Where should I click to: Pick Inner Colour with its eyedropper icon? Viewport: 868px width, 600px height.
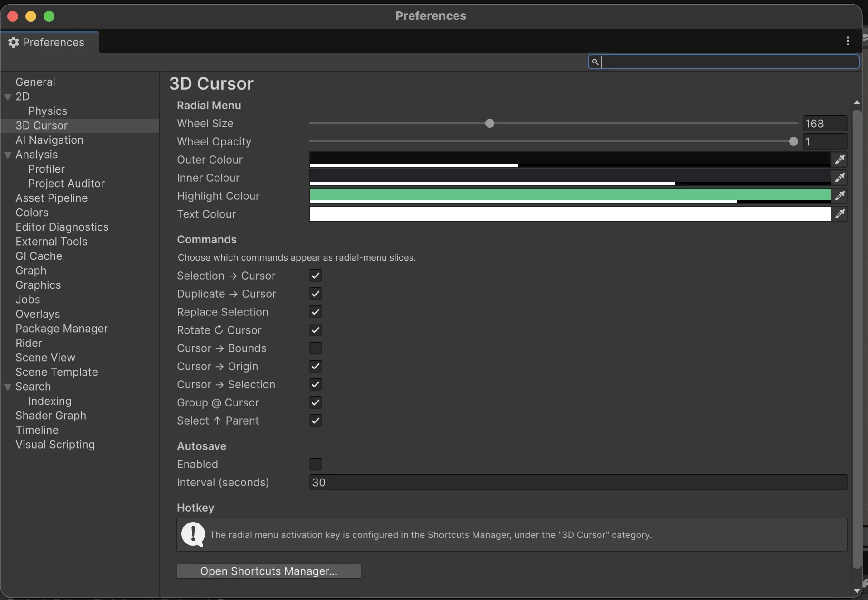coord(839,178)
